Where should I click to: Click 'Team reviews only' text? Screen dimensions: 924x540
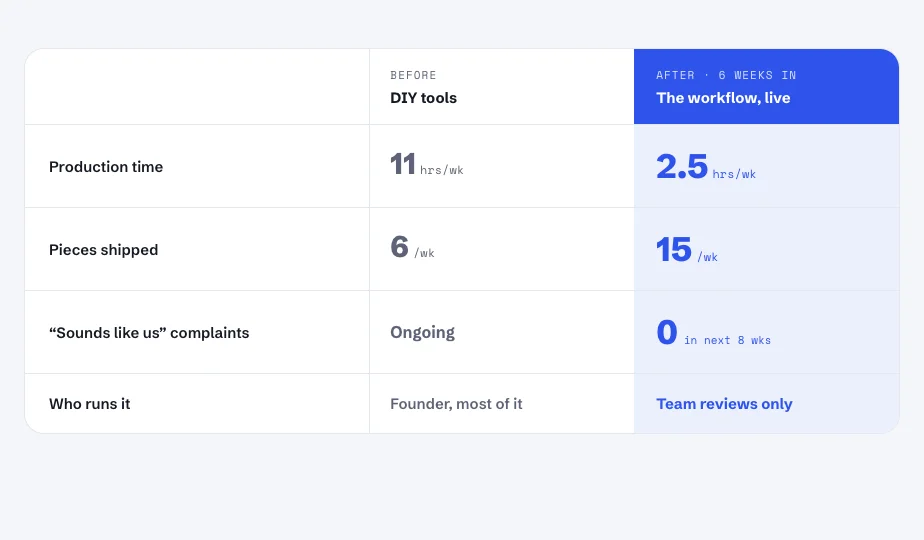point(724,404)
